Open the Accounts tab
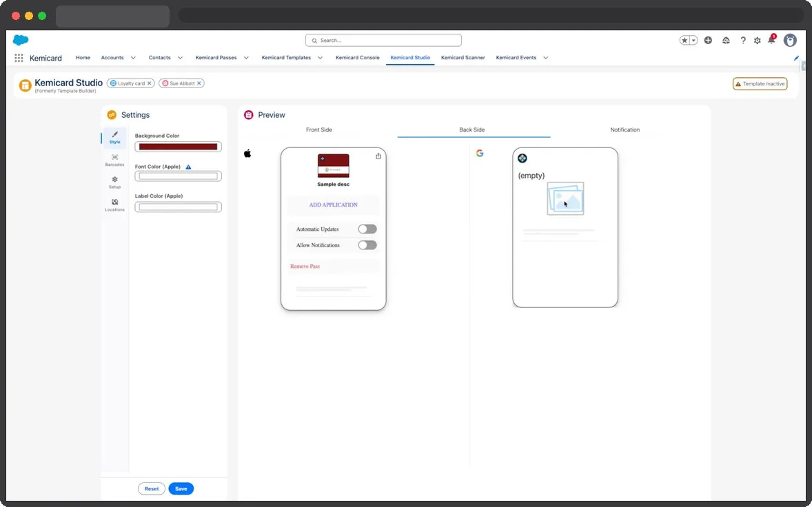 pos(112,57)
